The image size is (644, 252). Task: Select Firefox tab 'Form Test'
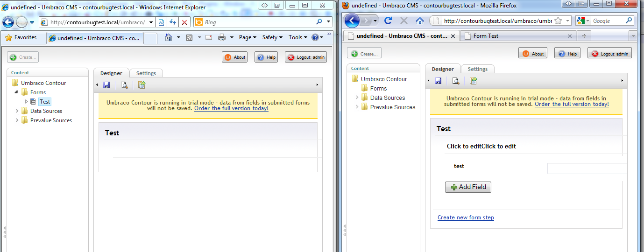pyautogui.click(x=518, y=36)
